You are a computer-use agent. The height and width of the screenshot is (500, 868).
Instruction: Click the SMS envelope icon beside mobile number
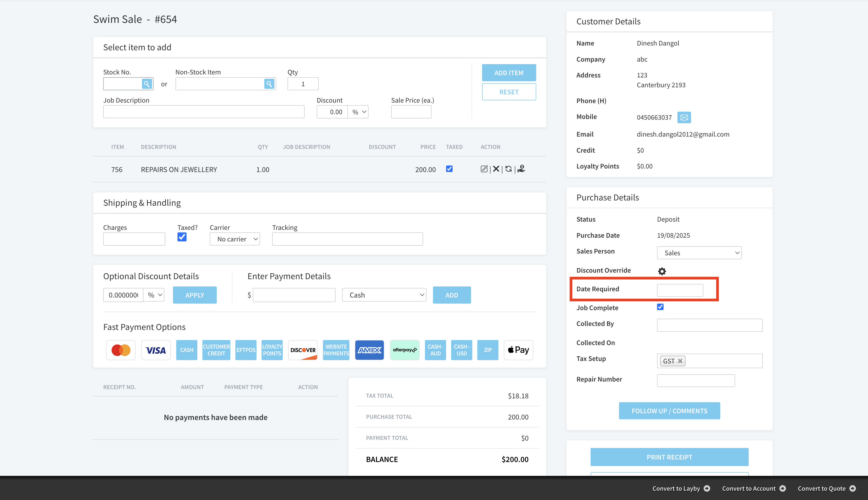[x=684, y=117]
